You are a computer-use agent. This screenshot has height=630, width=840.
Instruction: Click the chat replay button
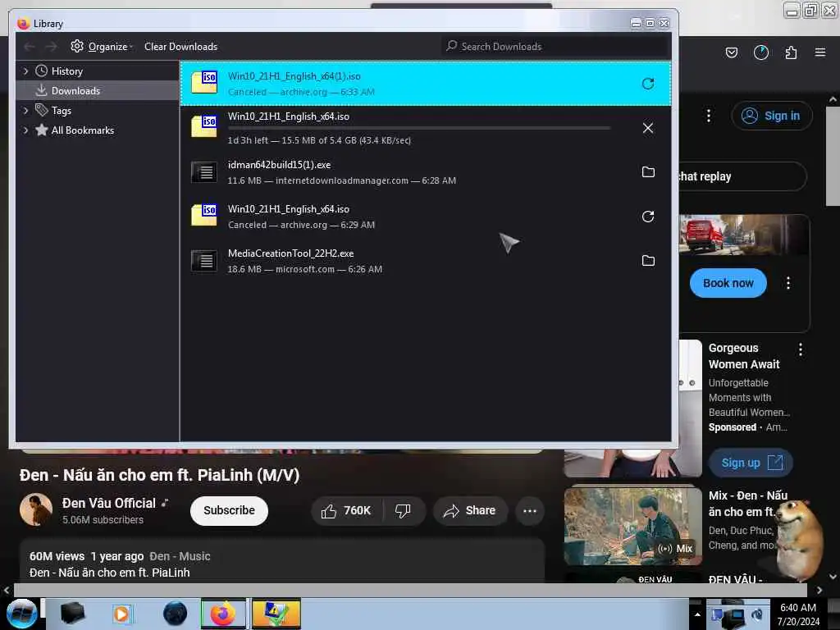[x=742, y=176]
